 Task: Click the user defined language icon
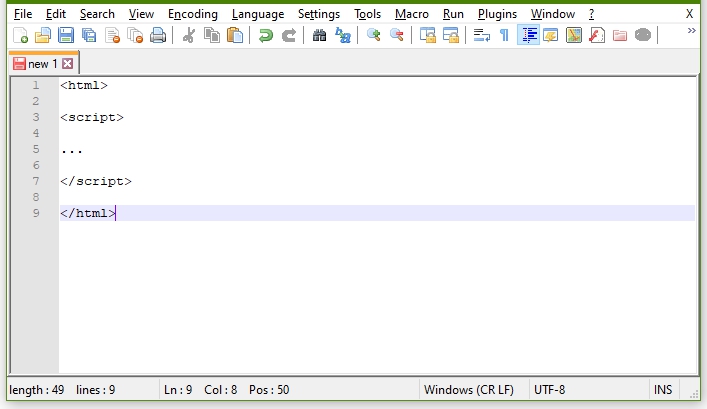551,35
